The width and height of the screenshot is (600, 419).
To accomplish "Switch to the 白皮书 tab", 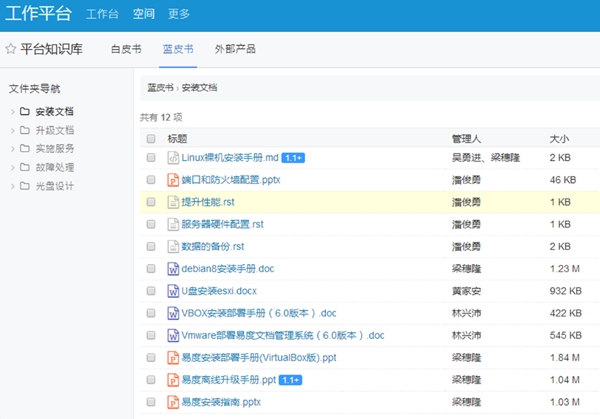I will point(126,48).
